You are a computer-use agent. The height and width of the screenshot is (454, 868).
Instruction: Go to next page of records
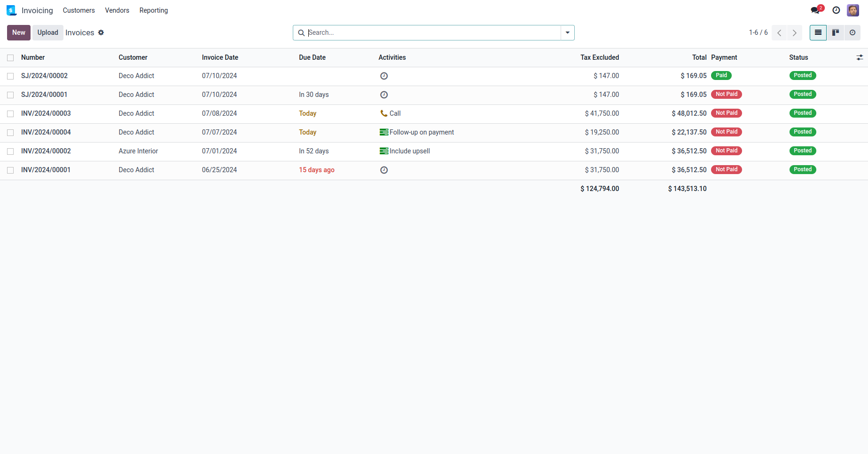[795, 32]
